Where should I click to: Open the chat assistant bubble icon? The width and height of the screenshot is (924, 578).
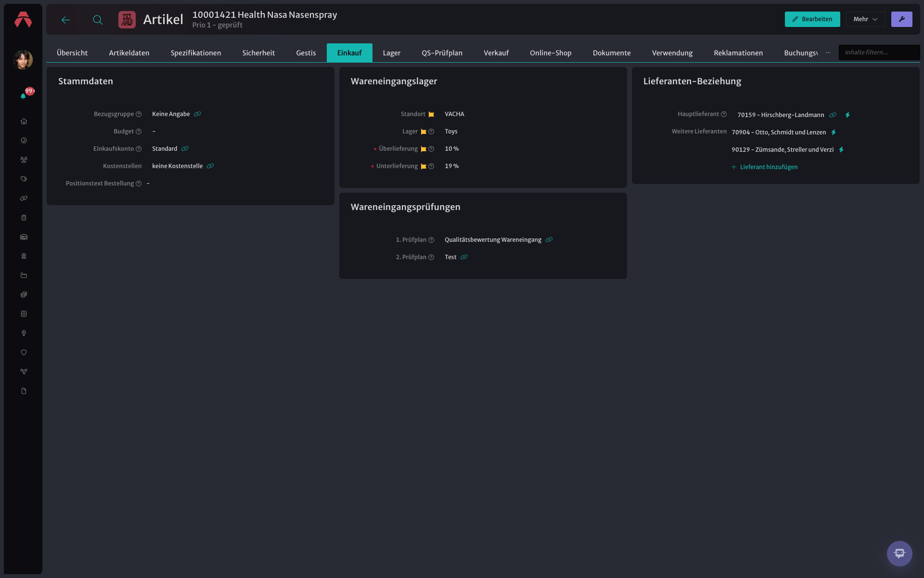pyautogui.click(x=899, y=553)
